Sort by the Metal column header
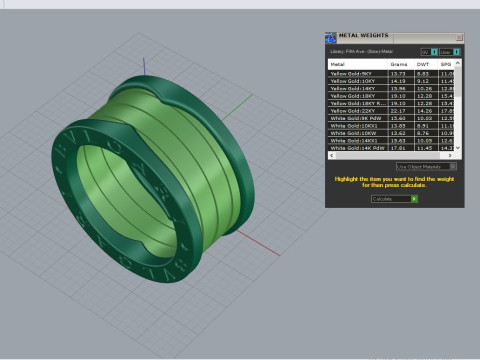 (358, 64)
